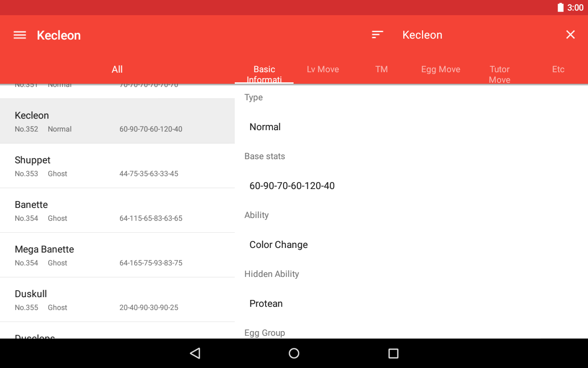
Task: Tap the Base stats section label
Action: [x=265, y=156]
